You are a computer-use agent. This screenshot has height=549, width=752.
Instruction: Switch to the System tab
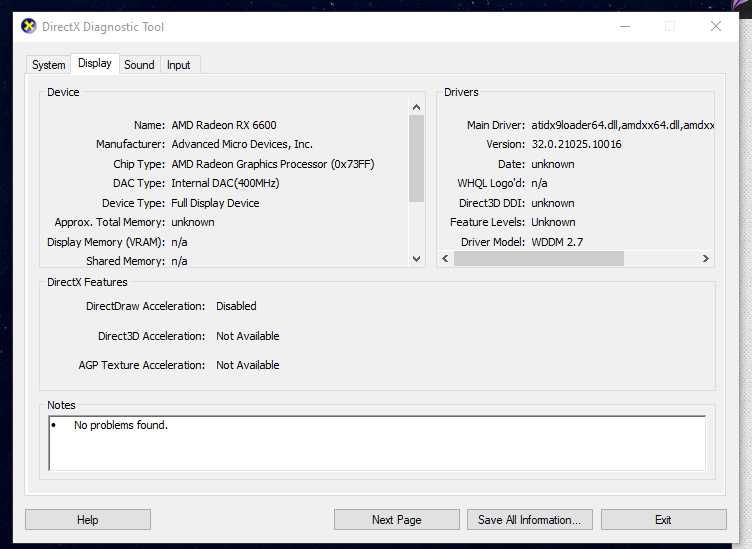pos(48,65)
